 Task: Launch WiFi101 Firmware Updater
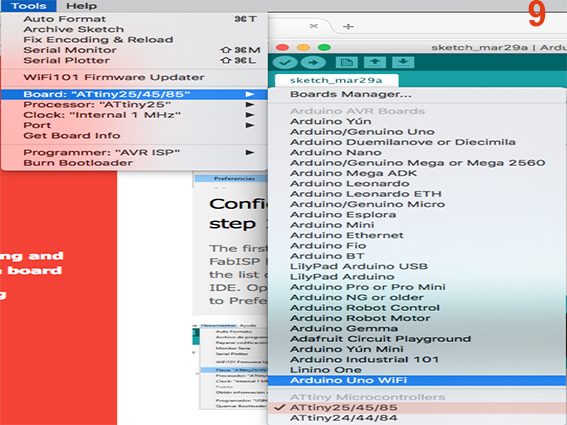click(135, 77)
